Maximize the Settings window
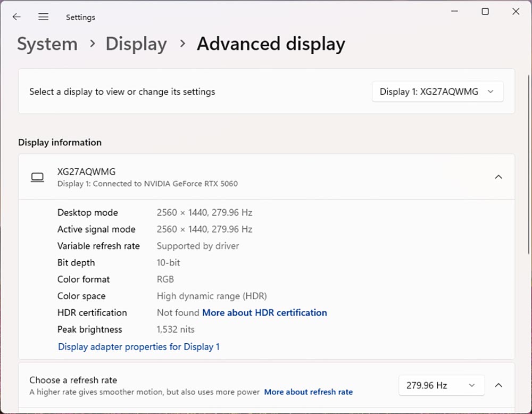 click(x=485, y=12)
